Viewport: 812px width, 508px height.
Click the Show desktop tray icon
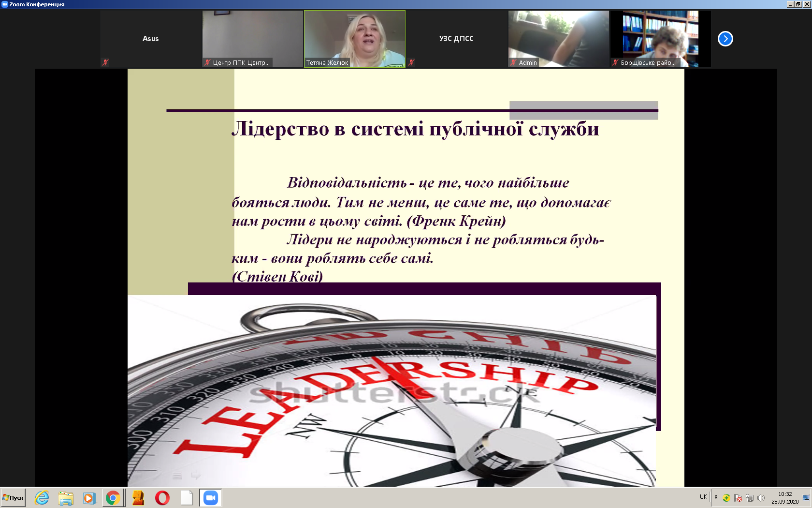[x=806, y=498]
